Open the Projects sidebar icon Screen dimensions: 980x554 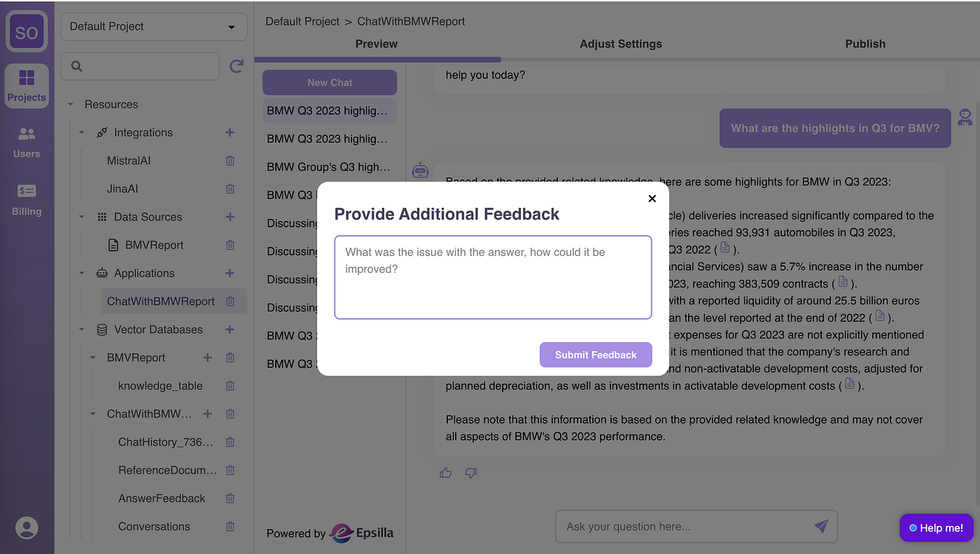point(27,85)
